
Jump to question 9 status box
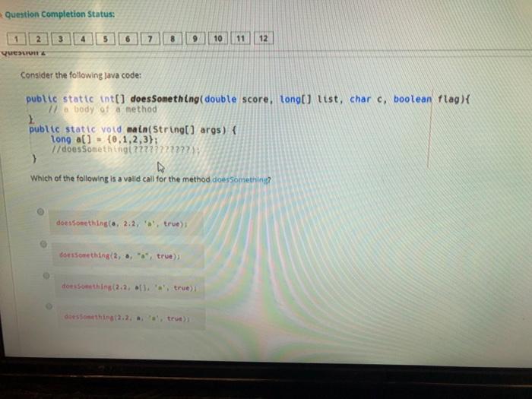click(x=195, y=39)
